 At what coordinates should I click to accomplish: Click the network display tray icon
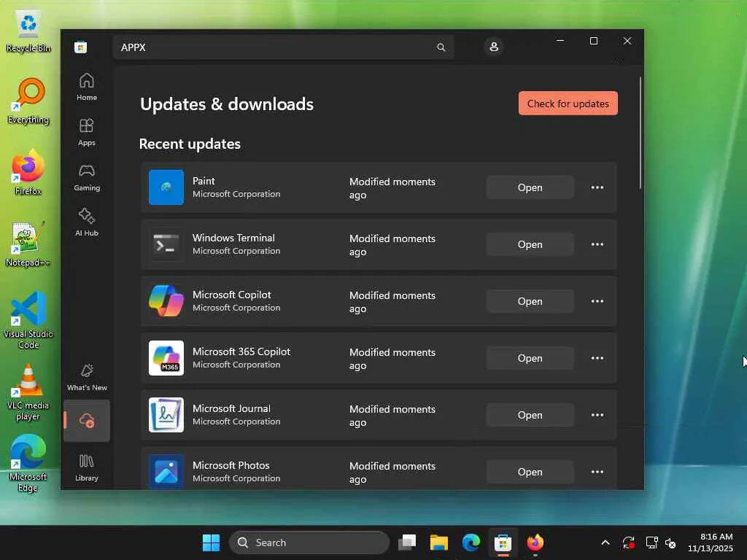(651, 542)
